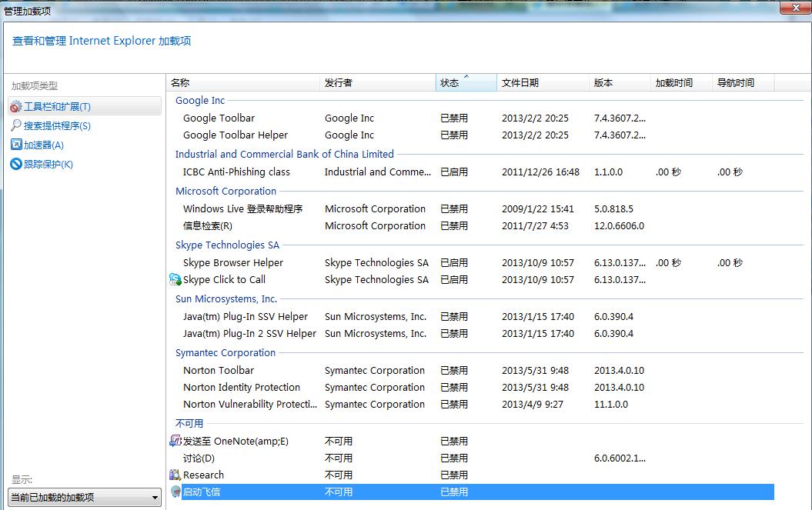Click the search providers magnifier icon
The image size is (812, 510).
[16, 125]
